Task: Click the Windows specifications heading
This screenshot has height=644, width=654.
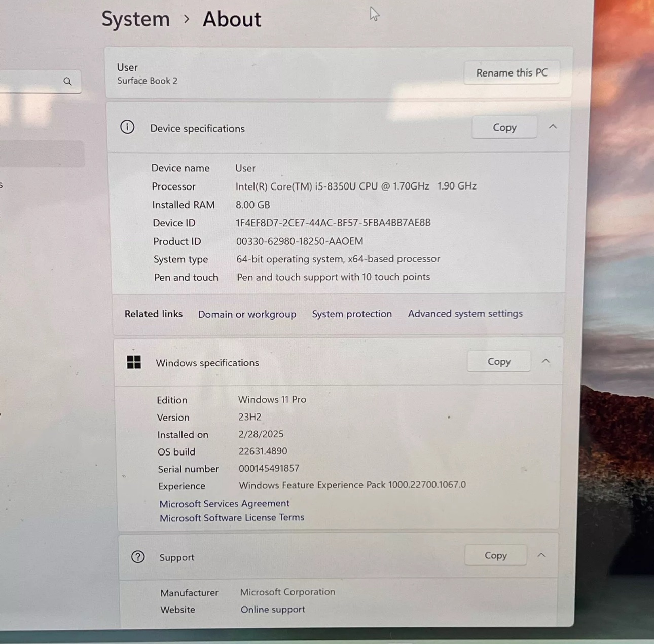Action: [207, 363]
